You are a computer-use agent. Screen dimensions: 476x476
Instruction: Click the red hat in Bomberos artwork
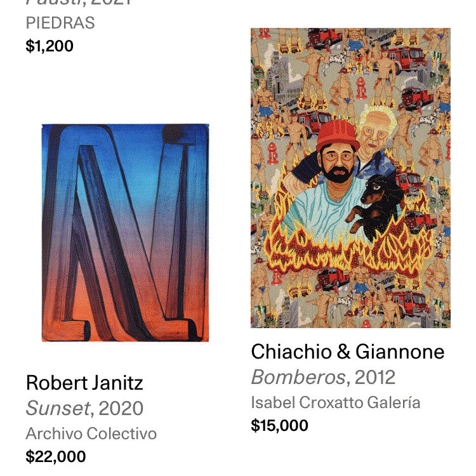338,135
